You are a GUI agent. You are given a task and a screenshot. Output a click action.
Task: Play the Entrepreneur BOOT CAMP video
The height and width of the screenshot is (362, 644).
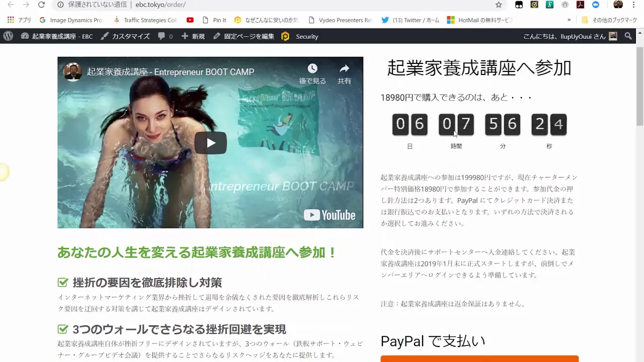tap(210, 143)
